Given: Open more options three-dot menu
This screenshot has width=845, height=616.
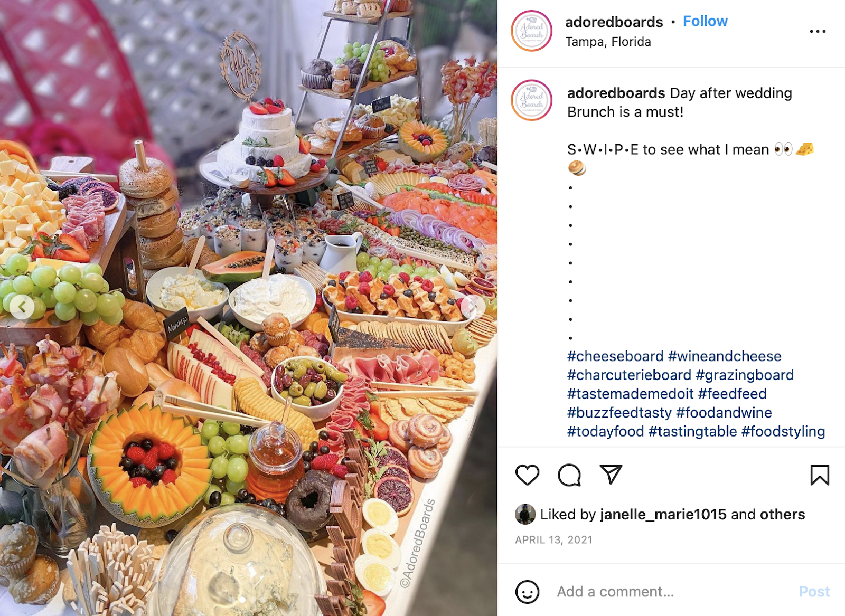Looking at the screenshot, I should click(818, 32).
